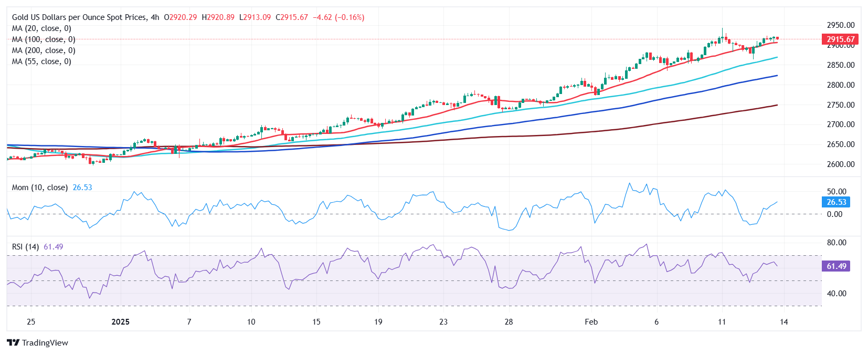Select the 14 date label on time axis

pos(784,322)
